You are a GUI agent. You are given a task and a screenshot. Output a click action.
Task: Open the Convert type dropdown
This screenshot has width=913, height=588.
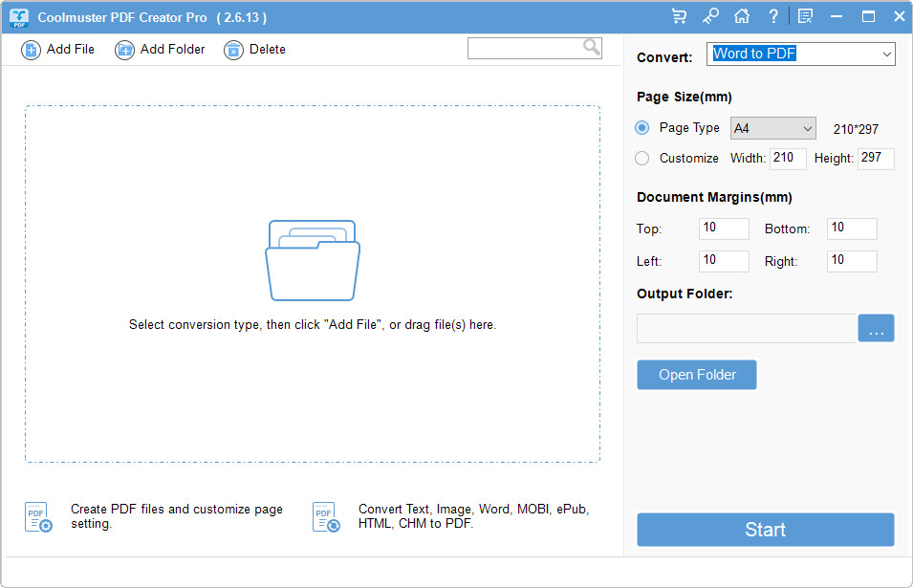coord(800,54)
